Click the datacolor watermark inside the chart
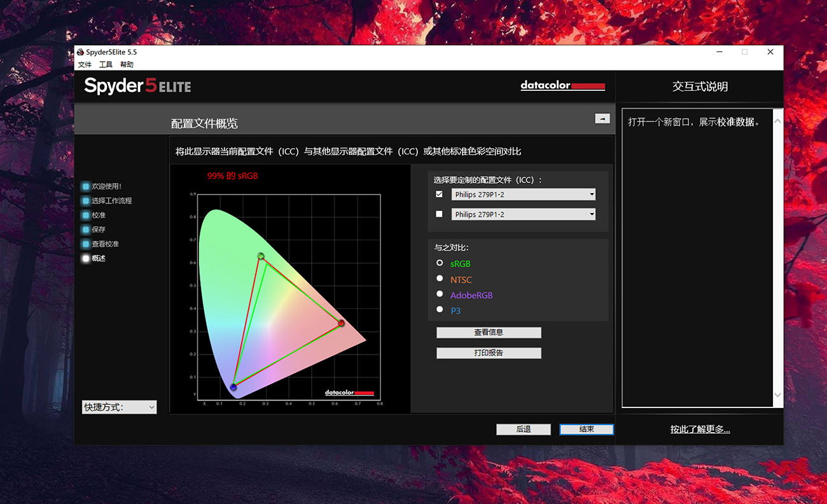 tap(349, 393)
